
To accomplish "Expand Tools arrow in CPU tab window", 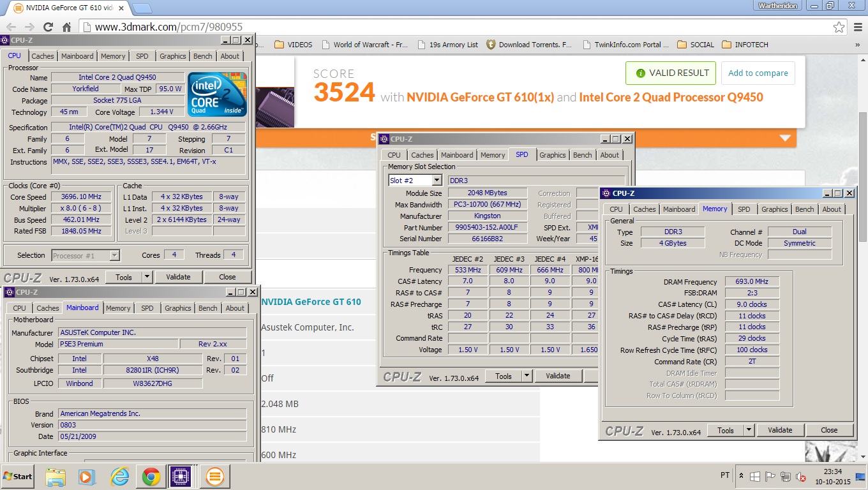I will (147, 277).
